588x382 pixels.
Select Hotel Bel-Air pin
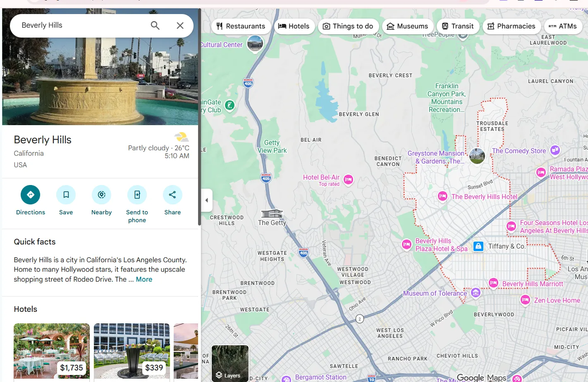point(349,180)
